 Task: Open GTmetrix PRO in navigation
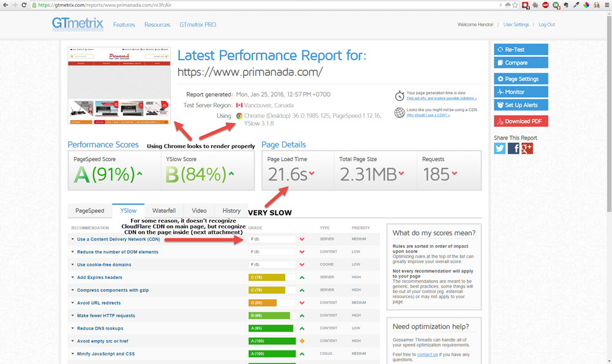(x=198, y=24)
